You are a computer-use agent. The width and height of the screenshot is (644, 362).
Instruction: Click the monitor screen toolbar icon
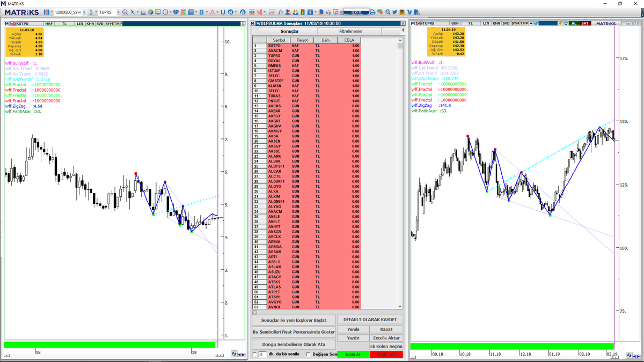[x=158, y=12]
